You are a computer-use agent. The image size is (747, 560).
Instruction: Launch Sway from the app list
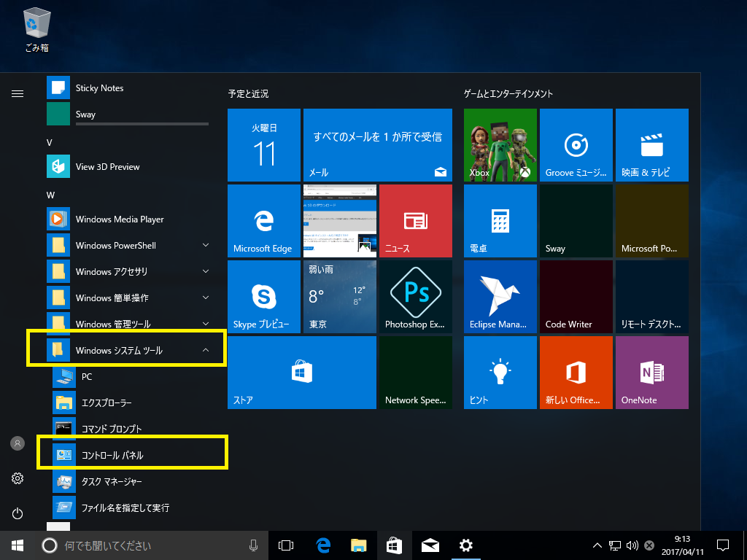tap(128, 114)
